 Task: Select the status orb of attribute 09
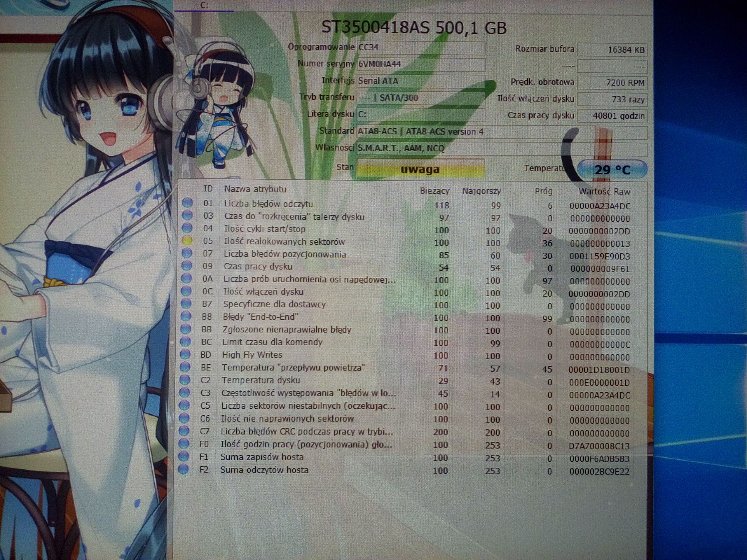(187, 266)
